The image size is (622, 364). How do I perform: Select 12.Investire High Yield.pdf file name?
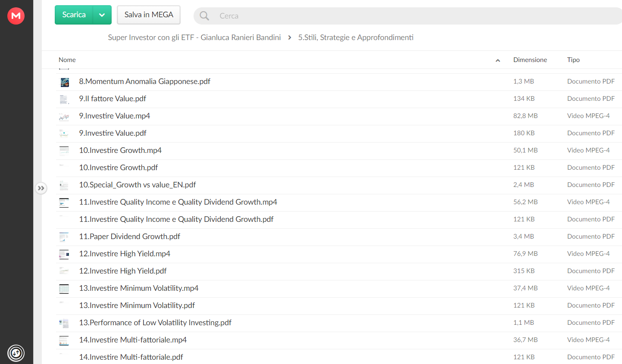(123, 271)
